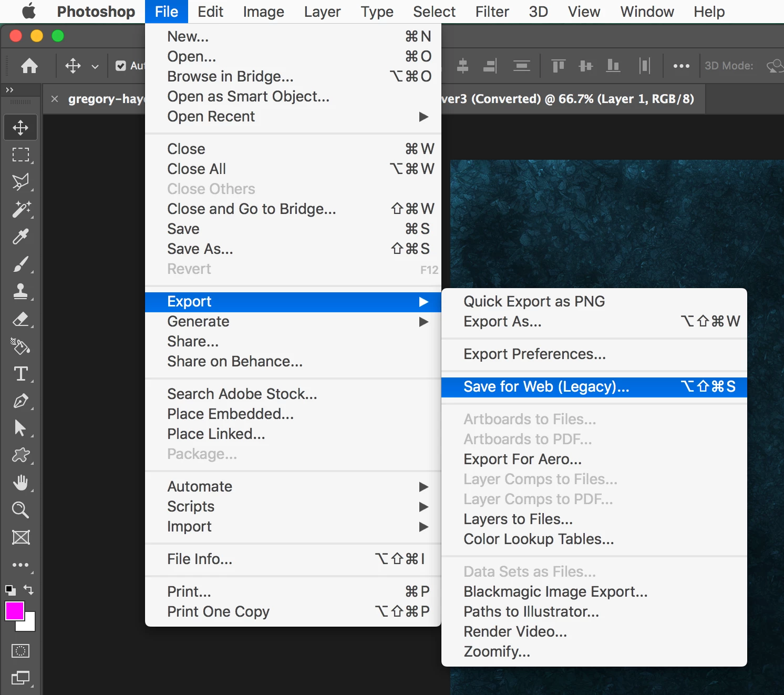Choose Save As... from File menu
The width and height of the screenshot is (784, 695).
coord(293,249)
